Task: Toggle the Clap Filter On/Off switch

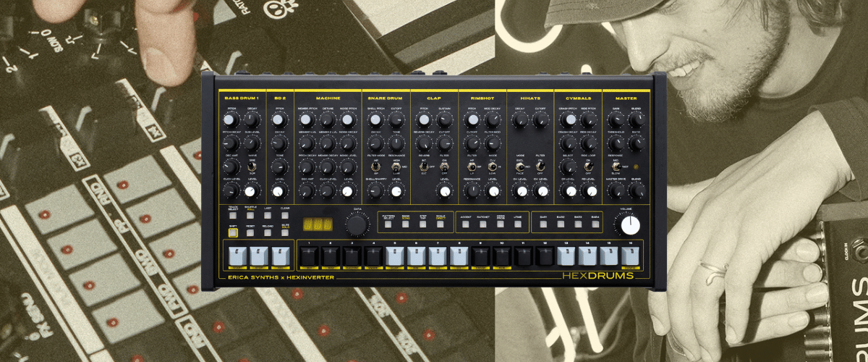Action: pyautogui.click(x=445, y=168)
